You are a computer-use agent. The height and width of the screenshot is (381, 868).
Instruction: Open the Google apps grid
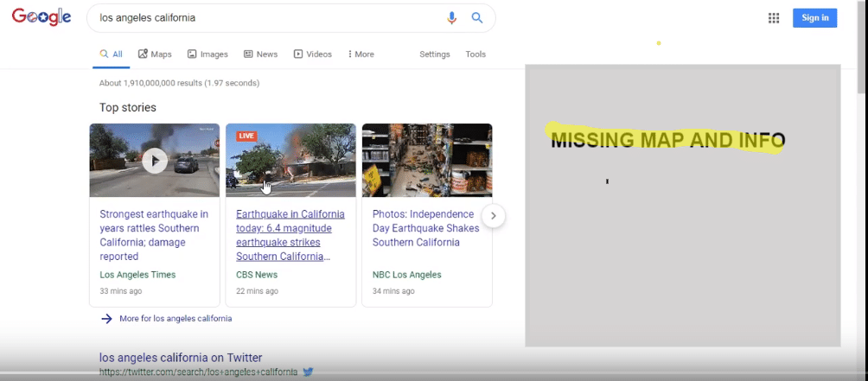tap(774, 18)
